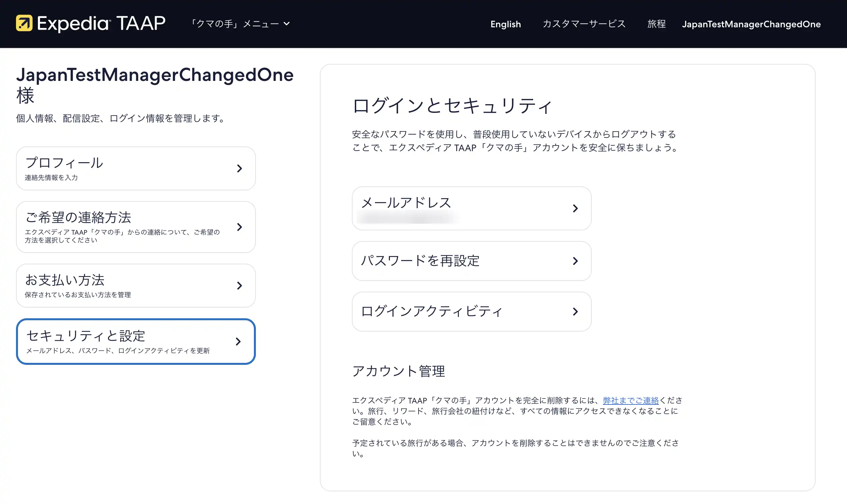Click the Expedia TAAP wordmark

point(101,23)
